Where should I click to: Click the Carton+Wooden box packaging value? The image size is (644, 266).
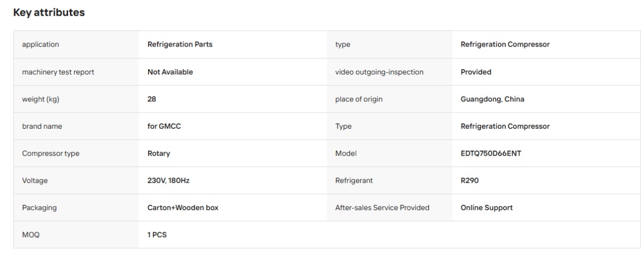(183, 208)
